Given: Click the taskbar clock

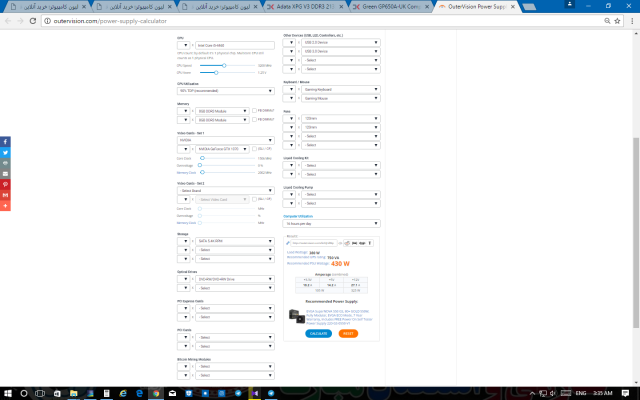Looking at the screenshot, I should point(602,393).
